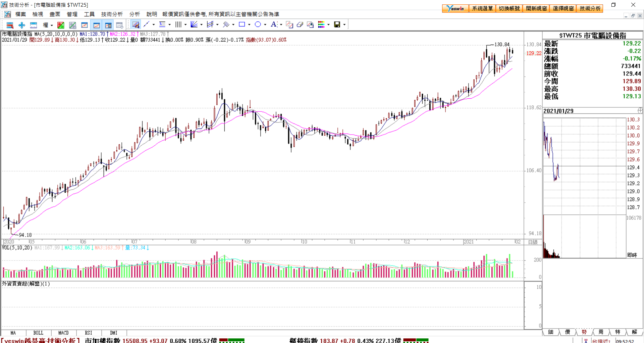This screenshot has height=343, width=644.
Task: Open the color palette grid icon
Action: tap(321, 24)
